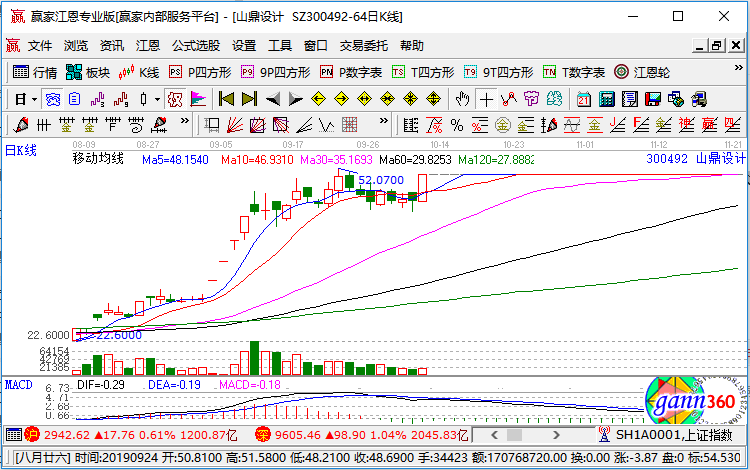Show more icons after 江恩轮
The height and width of the screenshot is (470, 750).
739,68
